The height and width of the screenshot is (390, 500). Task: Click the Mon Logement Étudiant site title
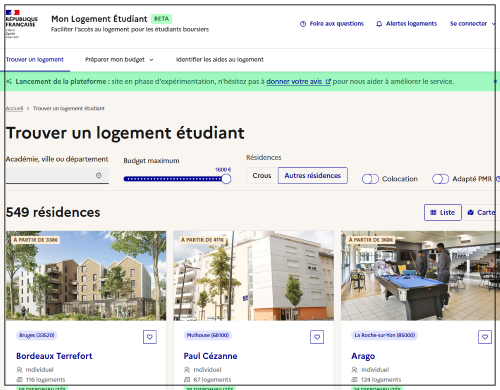coord(99,19)
